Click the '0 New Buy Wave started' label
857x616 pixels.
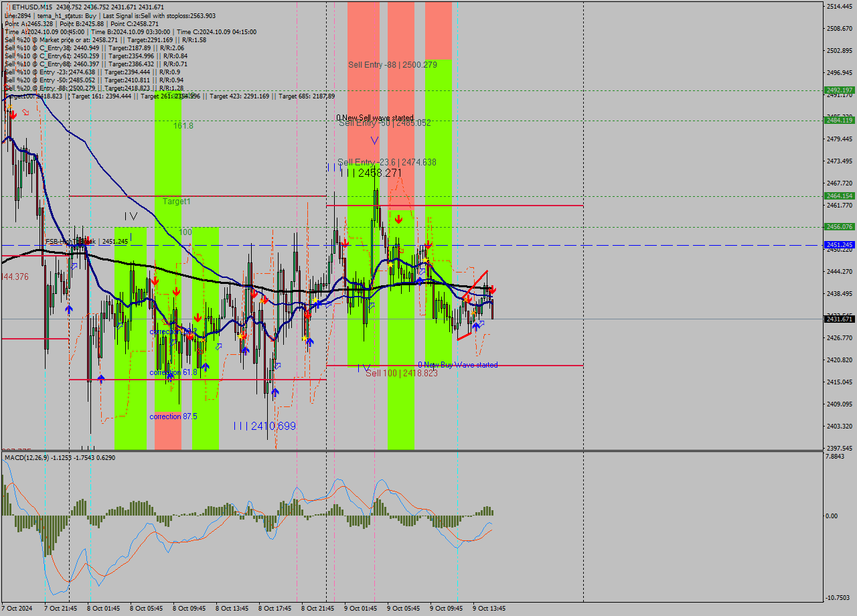458,365
